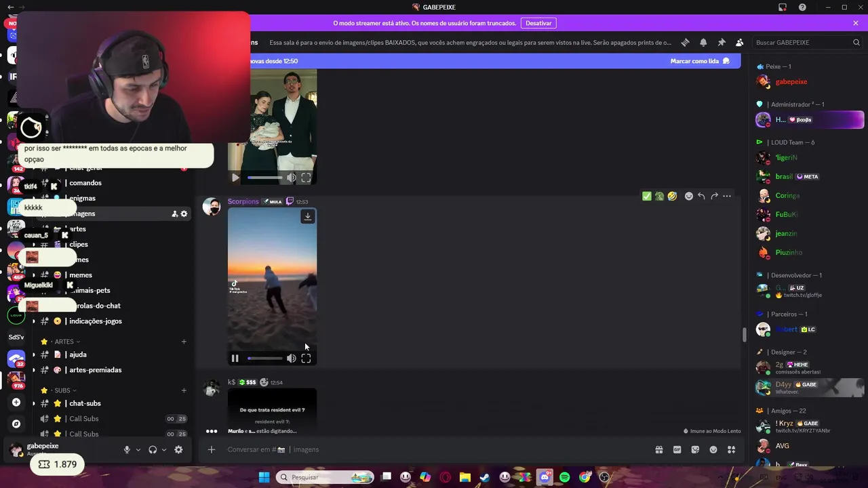Image resolution: width=868 pixels, height=488 pixels.
Task: Open the gift Nitro icon
Action: pyautogui.click(x=658, y=449)
